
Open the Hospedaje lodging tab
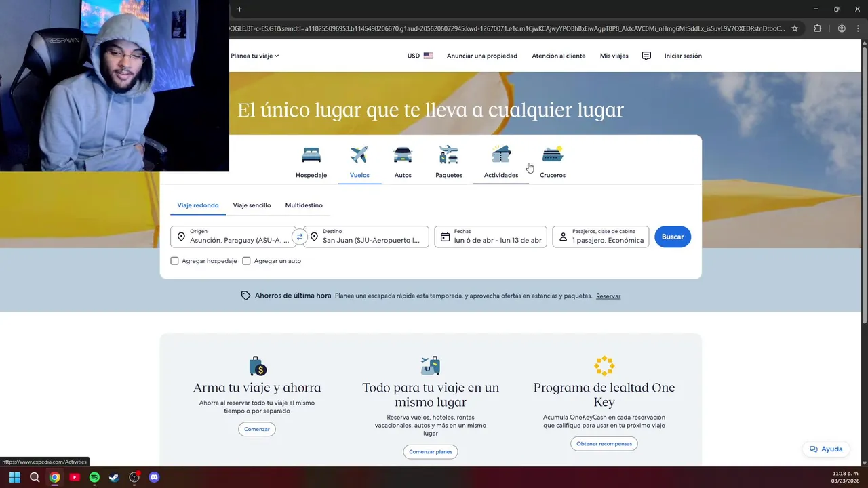(x=311, y=162)
